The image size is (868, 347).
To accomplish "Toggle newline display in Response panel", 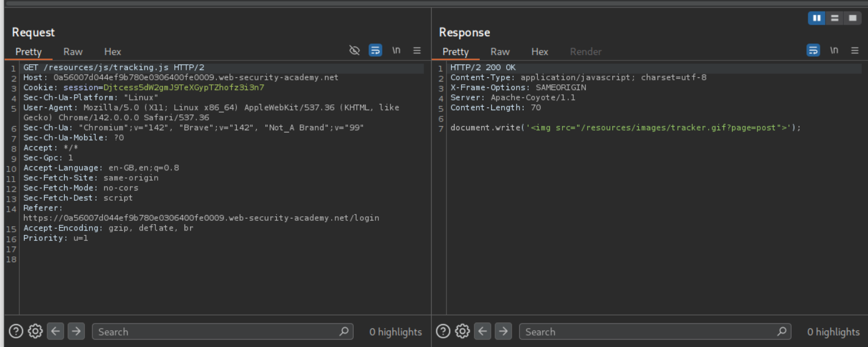I will coord(834,50).
